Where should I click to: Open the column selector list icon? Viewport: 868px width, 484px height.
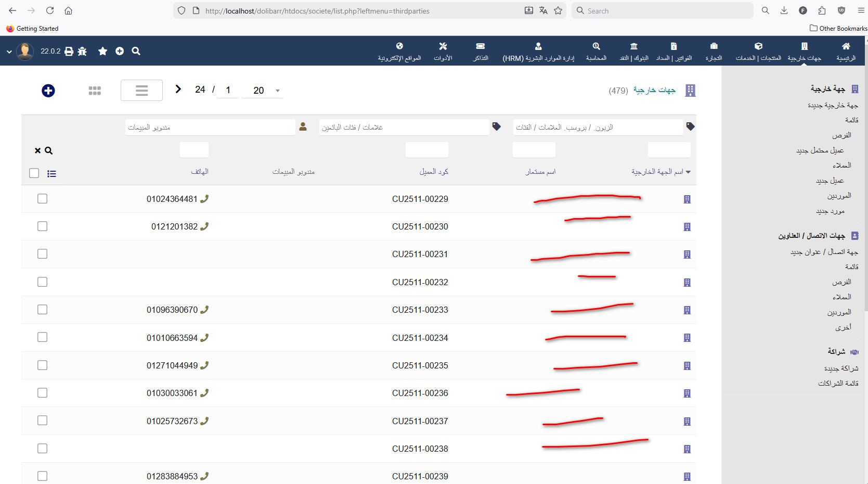click(51, 174)
